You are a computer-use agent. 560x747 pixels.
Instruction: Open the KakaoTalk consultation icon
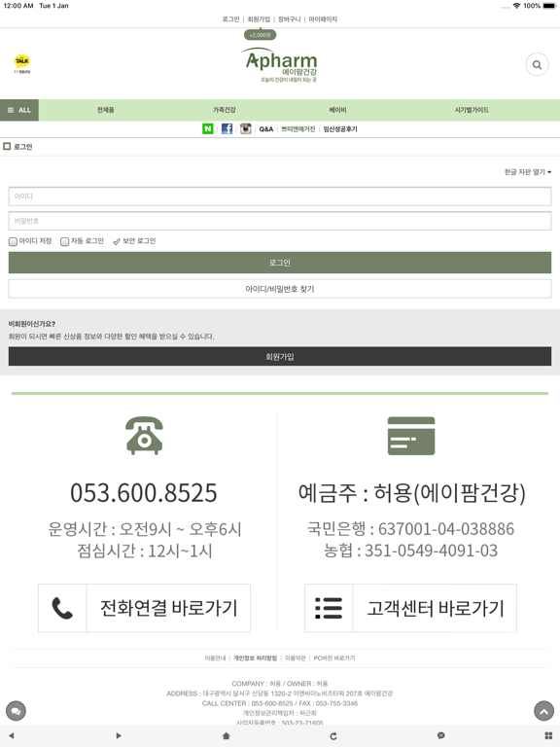[22, 63]
